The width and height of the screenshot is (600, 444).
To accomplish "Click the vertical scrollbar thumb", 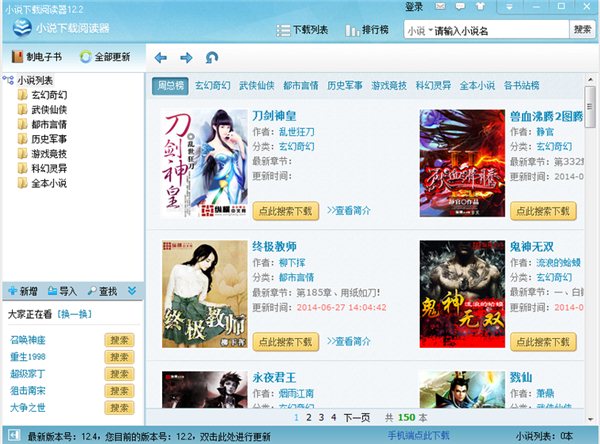I will pos(590,107).
